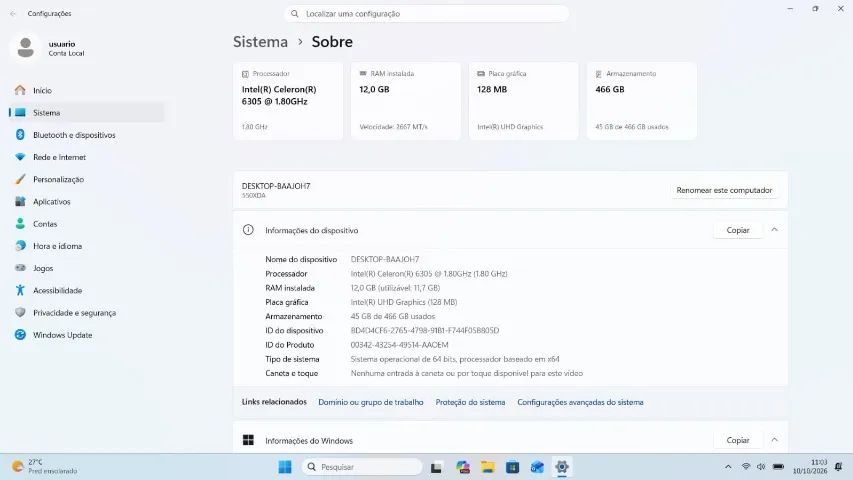Click the Processador summary card

[x=288, y=101]
